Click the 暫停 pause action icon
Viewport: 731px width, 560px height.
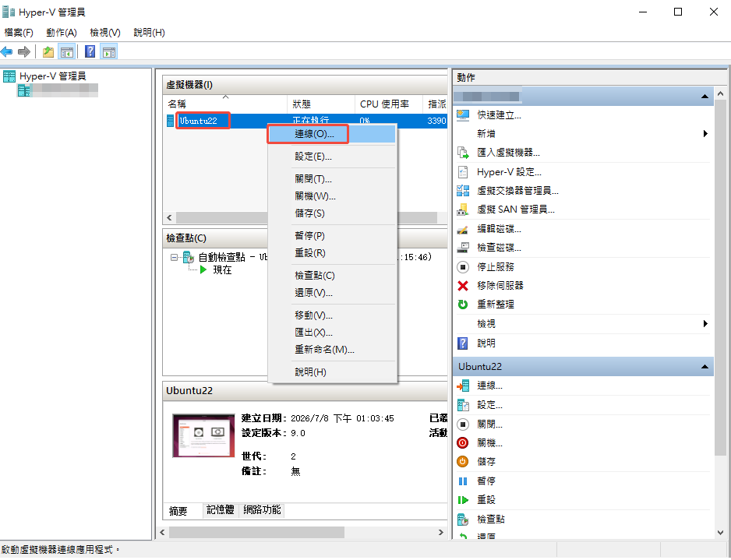(x=462, y=481)
